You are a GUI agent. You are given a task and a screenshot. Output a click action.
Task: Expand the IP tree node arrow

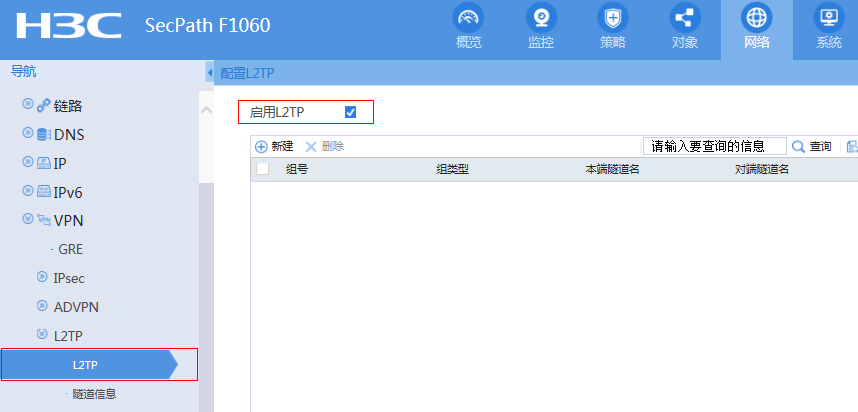click(27, 161)
